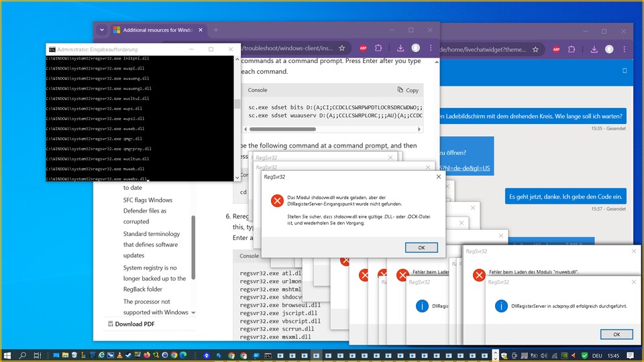Open the ABP extension in the front Chrome window
This screenshot has width=644, height=362.
363,48
